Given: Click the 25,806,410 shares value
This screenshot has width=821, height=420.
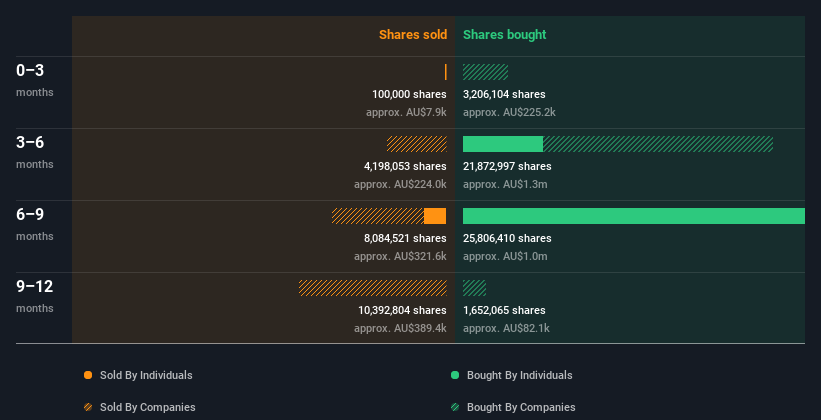Looking at the screenshot, I should 507,238.
